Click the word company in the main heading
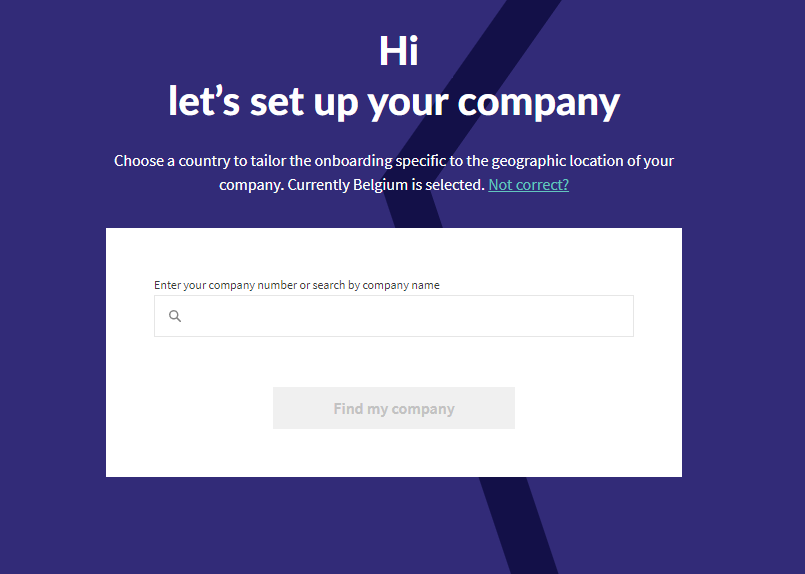This screenshot has width=805, height=574. pyautogui.click(x=539, y=103)
